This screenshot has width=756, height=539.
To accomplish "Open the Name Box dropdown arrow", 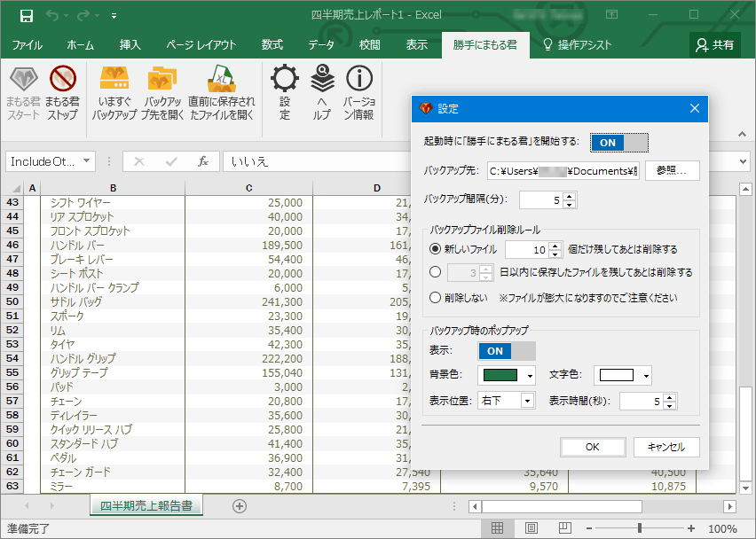I will tap(86, 160).
